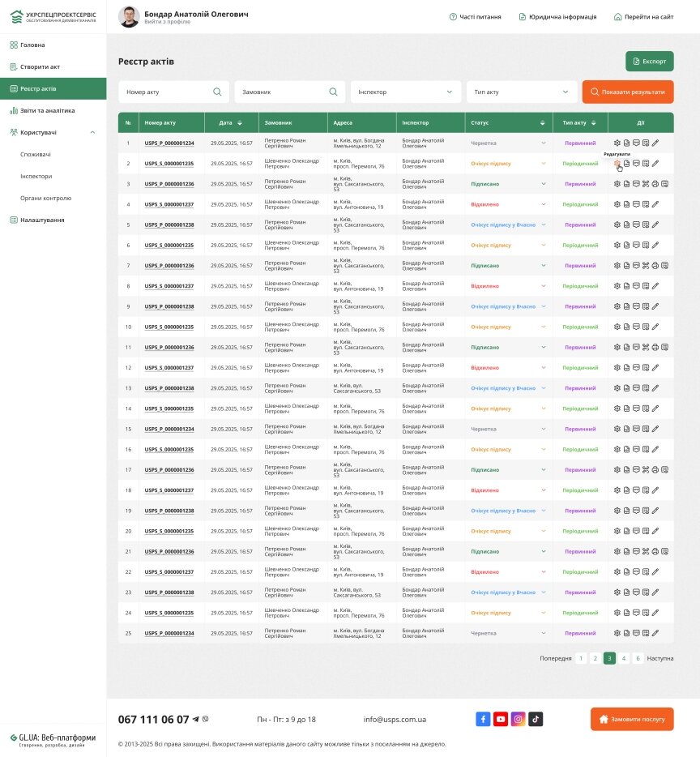This screenshot has width=700, height=757.
Task: Click the gear icon in row 4
Action: pos(617,204)
